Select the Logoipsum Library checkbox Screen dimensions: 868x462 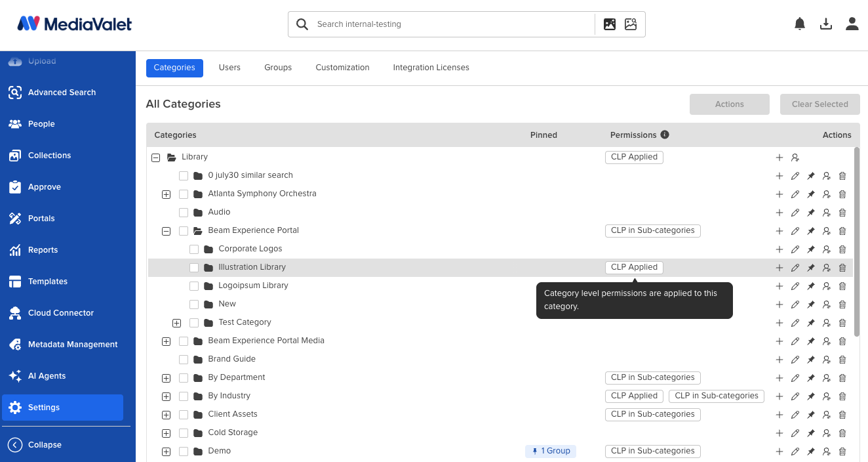click(194, 286)
